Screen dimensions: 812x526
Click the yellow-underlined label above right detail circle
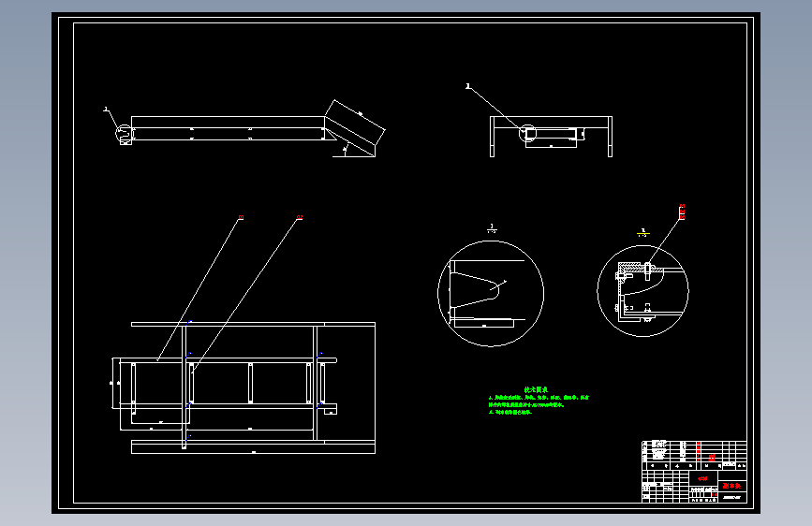tap(643, 232)
